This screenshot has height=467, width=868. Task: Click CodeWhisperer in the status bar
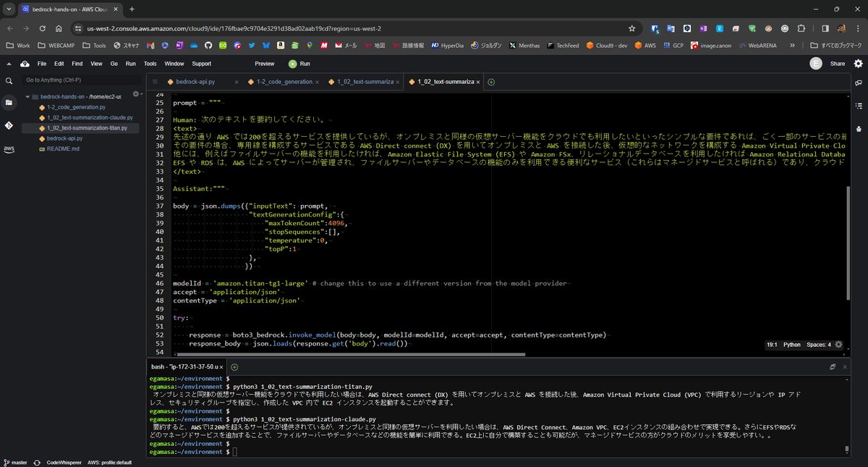[64, 462]
